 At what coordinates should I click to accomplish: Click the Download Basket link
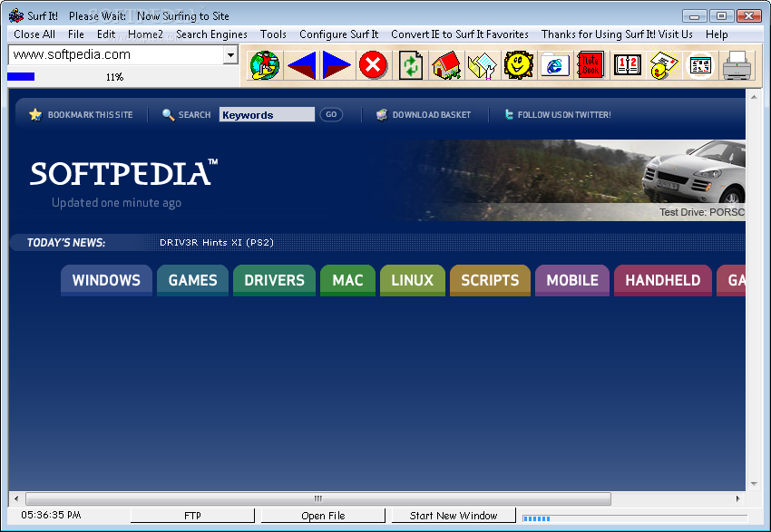[431, 115]
